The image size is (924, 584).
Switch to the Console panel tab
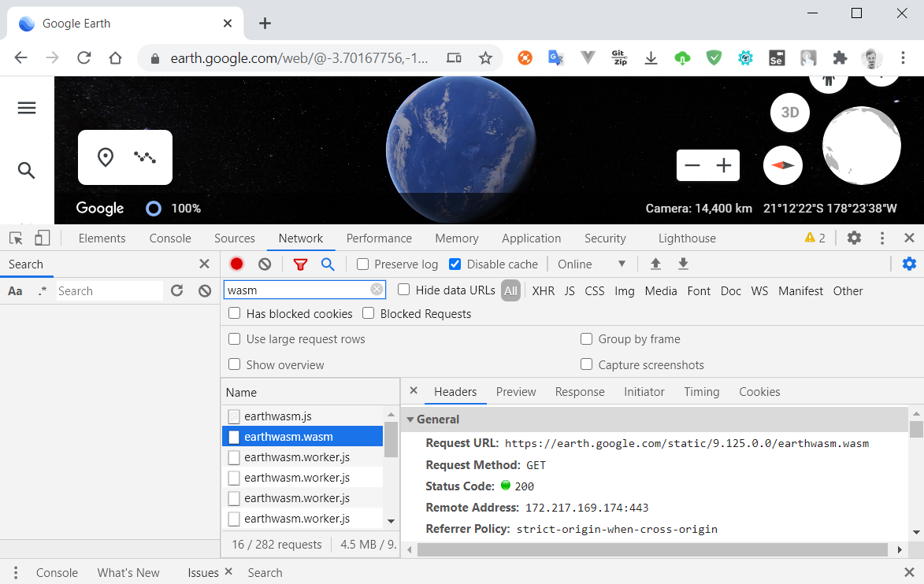pos(170,238)
